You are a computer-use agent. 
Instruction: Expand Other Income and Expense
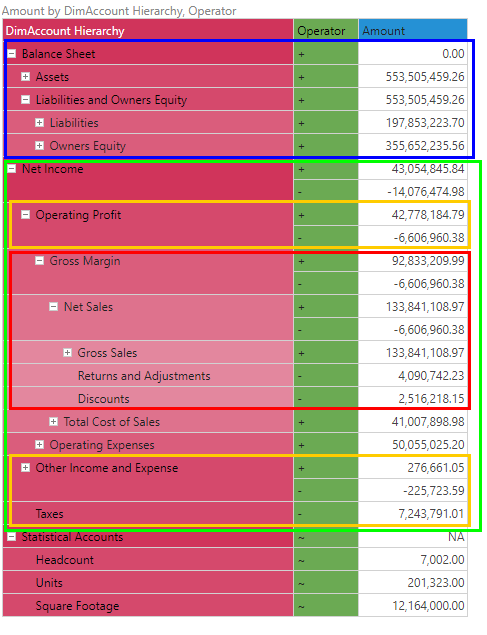click(x=26, y=468)
